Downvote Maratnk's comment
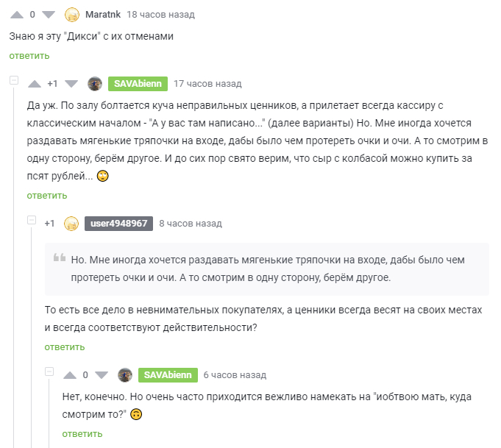The width and height of the screenshot is (501, 448). (x=49, y=15)
